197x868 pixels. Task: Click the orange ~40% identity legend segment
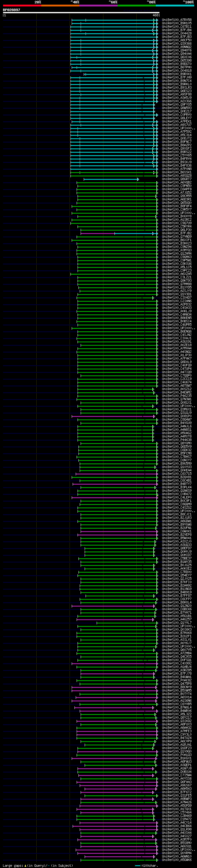pyautogui.click(x=60, y=6)
